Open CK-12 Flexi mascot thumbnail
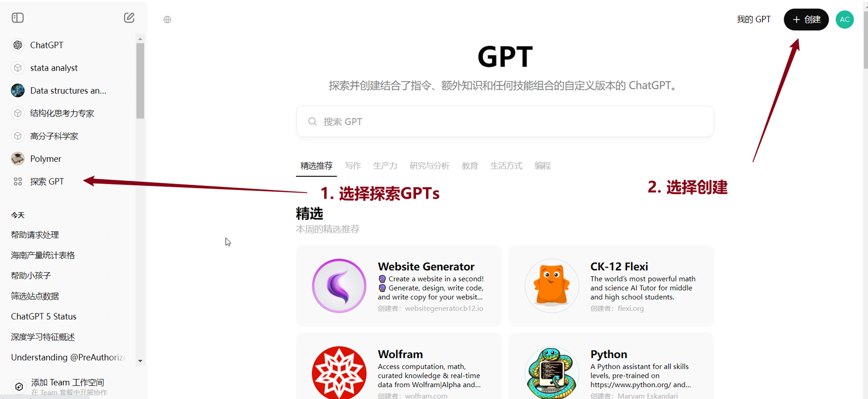 pos(552,286)
